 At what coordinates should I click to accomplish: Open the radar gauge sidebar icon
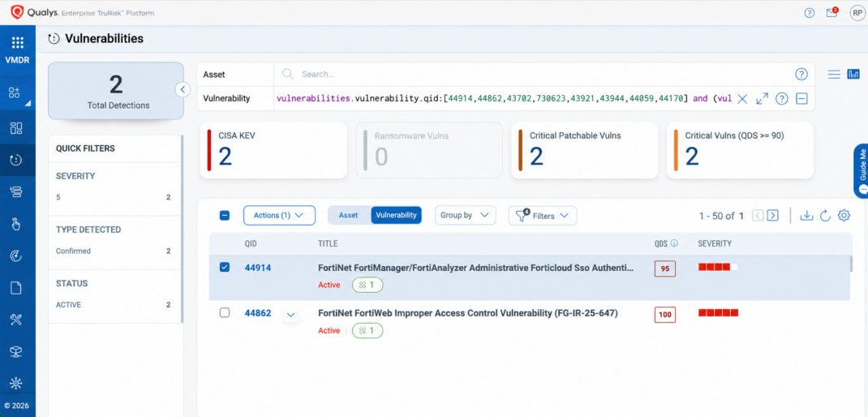pos(16,256)
